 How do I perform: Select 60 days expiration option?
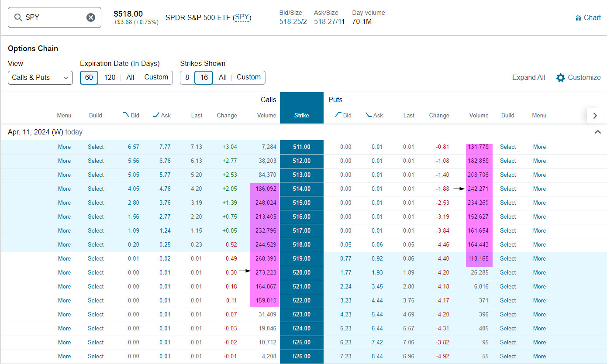[89, 78]
